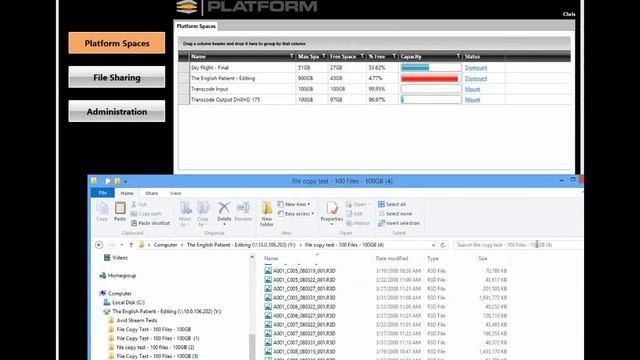Screen dimensions: 640x360
Task: Select the Platform Spaces tab header
Action: [x=196, y=26]
